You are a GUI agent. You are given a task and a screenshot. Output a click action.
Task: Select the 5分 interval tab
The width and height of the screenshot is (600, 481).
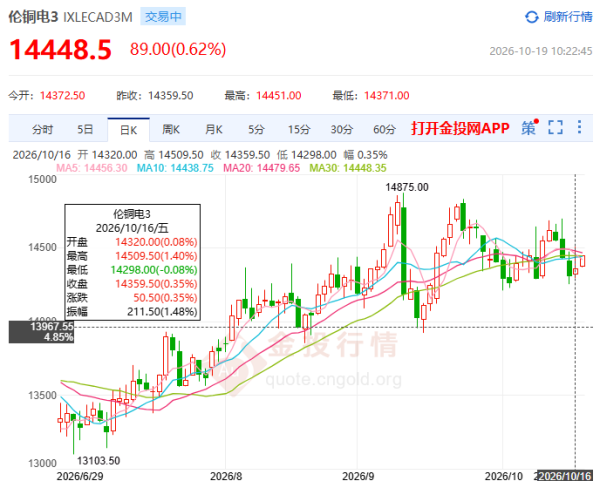click(256, 129)
